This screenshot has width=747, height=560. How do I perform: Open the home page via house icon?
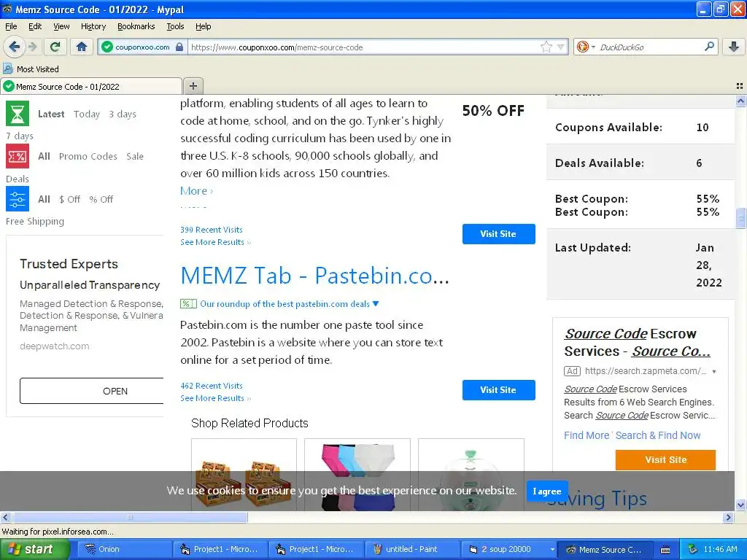tap(82, 47)
